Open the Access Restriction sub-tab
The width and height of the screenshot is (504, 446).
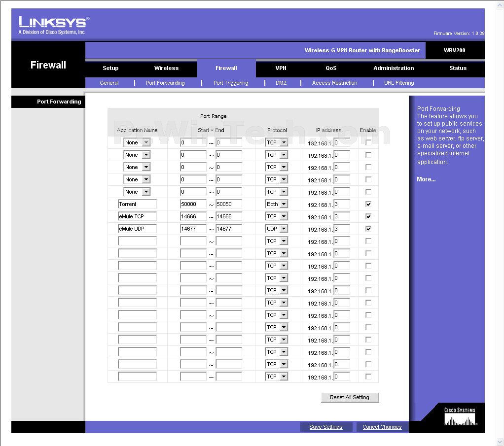tap(335, 83)
